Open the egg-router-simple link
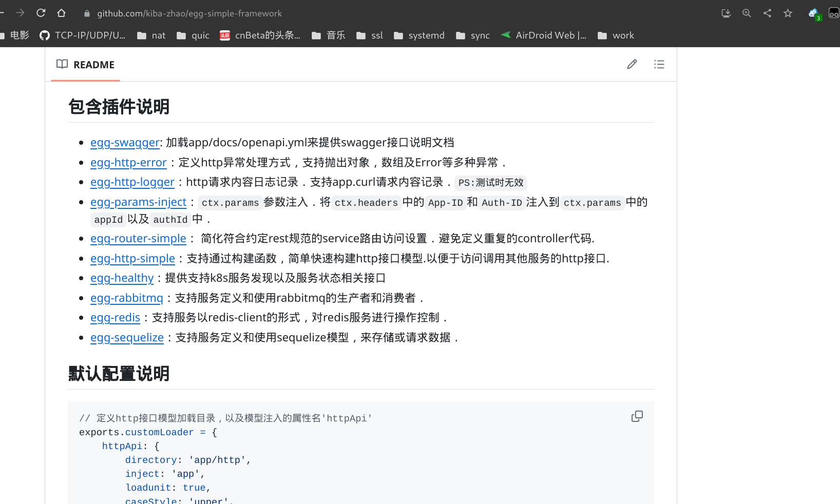Screen dimensions: 840x504 point(138,239)
